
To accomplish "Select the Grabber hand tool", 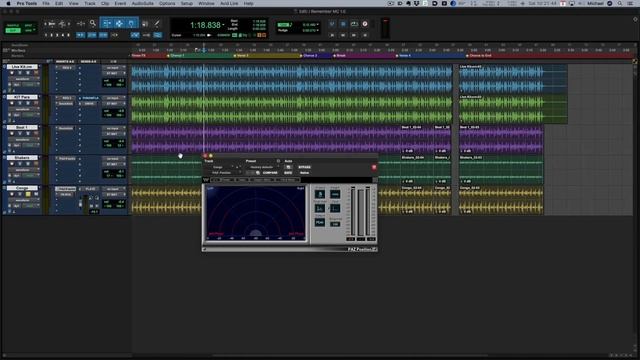I will [x=131, y=23].
